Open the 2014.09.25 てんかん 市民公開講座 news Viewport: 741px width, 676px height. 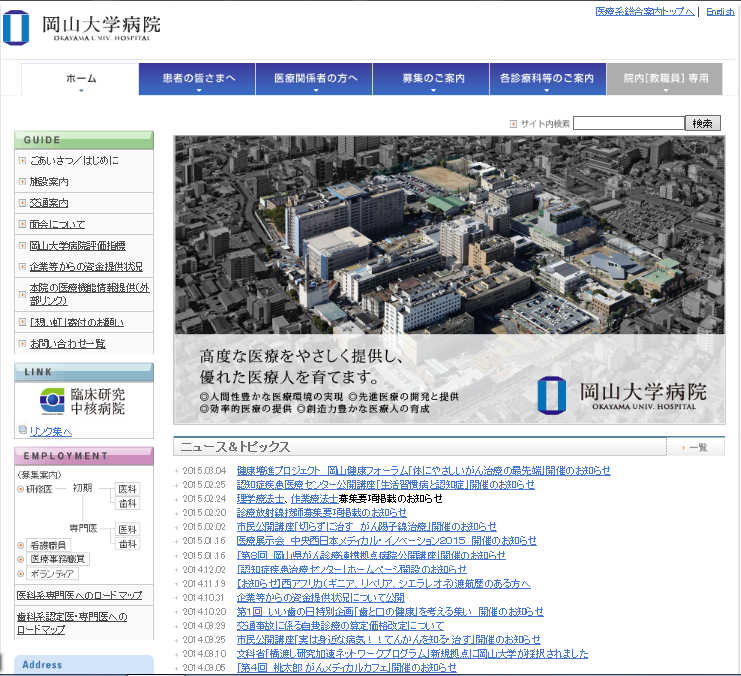click(388, 640)
